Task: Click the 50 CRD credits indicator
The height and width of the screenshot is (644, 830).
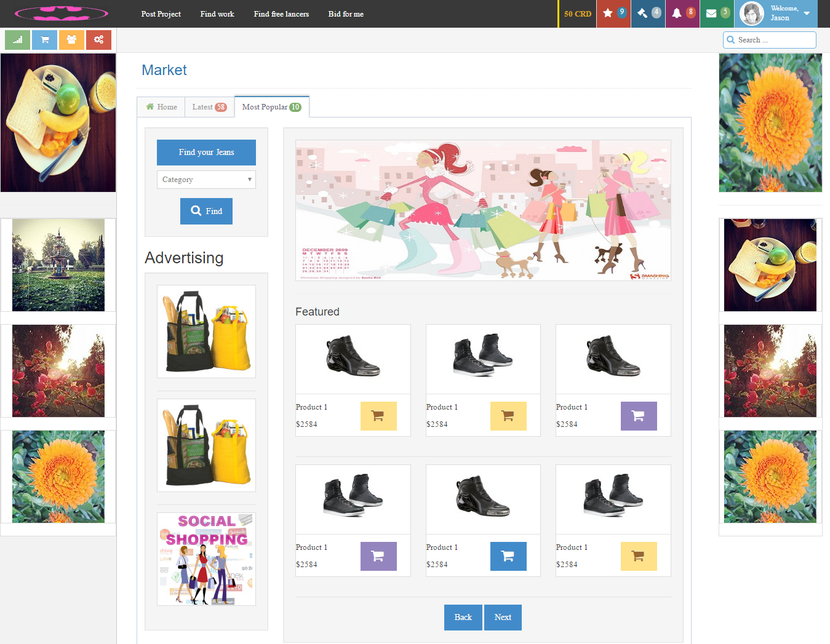Action: point(578,14)
